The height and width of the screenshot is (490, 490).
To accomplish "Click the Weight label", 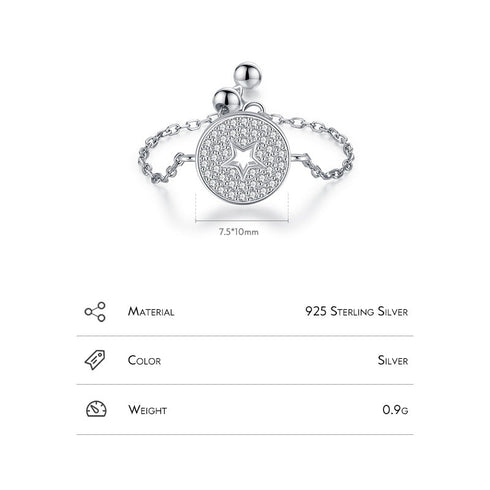I will [147, 410].
